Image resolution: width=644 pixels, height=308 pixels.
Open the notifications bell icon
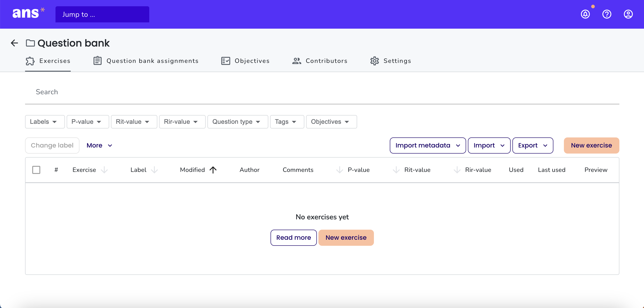click(585, 14)
